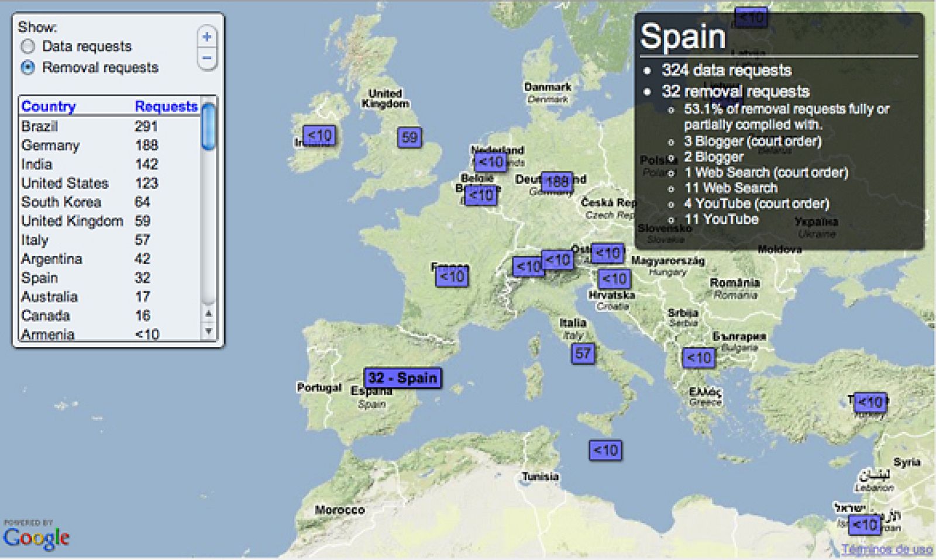Image resolution: width=936 pixels, height=560 pixels.
Task: Select the Removal requests radio button
Action: pos(27,67)
